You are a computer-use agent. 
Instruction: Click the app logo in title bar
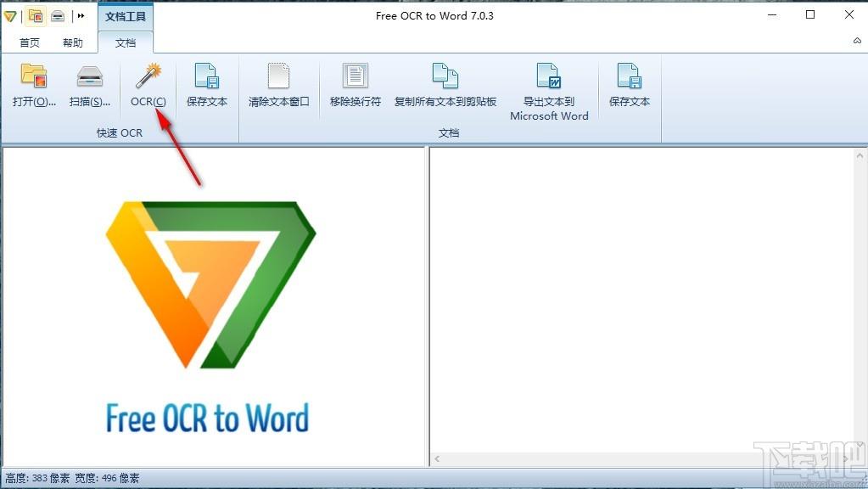(x=10, y=16)
